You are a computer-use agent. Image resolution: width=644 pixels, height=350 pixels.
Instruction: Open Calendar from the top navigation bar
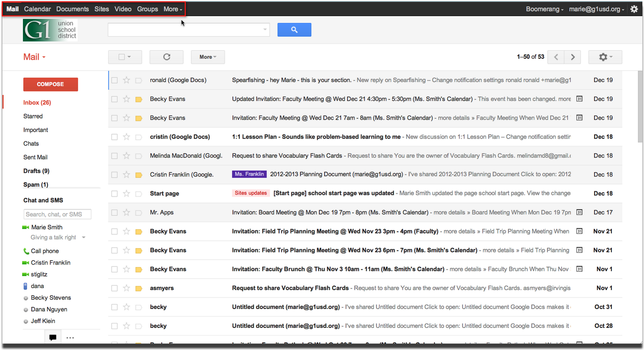click(37, 9)
